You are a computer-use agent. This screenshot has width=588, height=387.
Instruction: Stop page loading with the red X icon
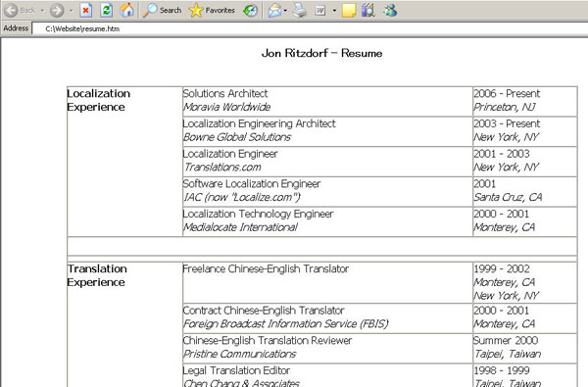point(86,10)
